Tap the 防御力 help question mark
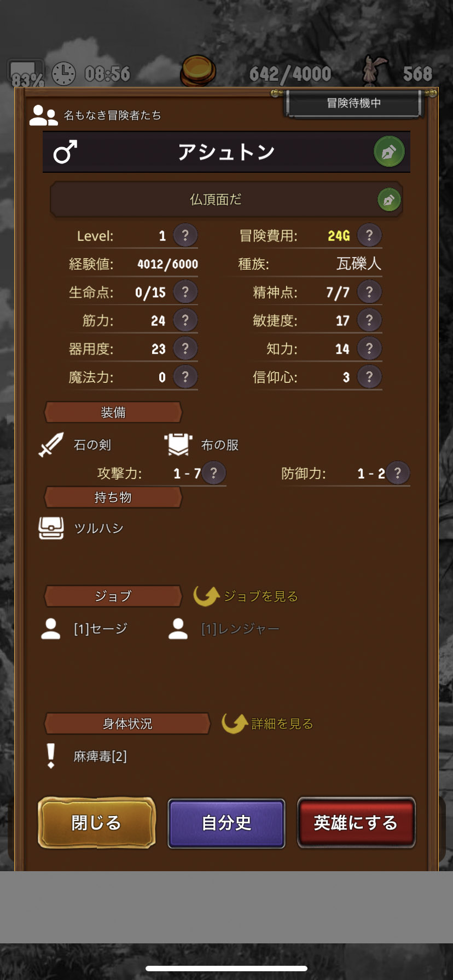 [398, 473]
